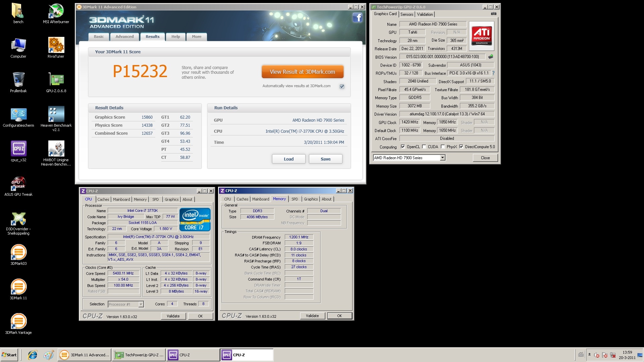Open the Processor #1 selection dropdown
Screen dimensions: 644x362
(141, 304)
